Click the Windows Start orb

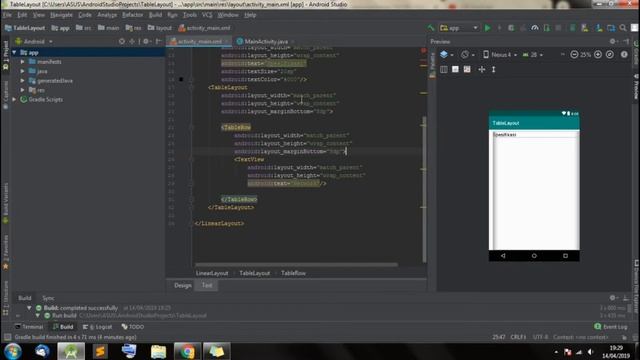[x=13, y=351]
